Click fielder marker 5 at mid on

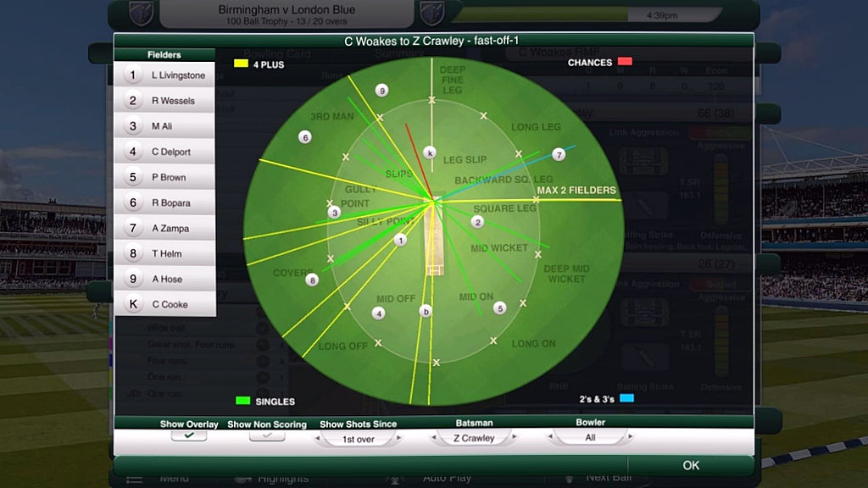point(499,308)
